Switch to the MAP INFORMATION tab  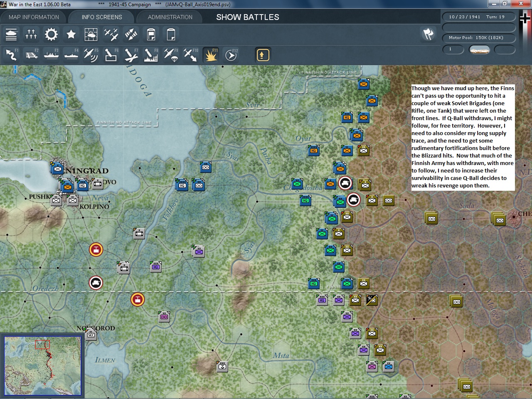(x=34, y=17)
